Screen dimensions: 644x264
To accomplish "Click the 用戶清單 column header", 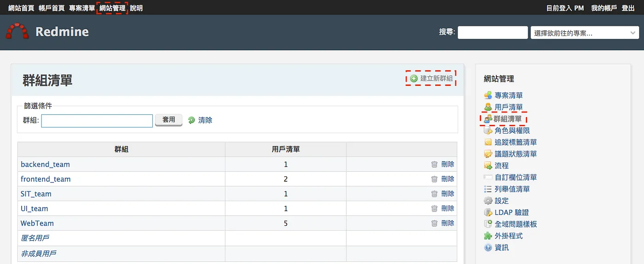I will coord(286,149).
